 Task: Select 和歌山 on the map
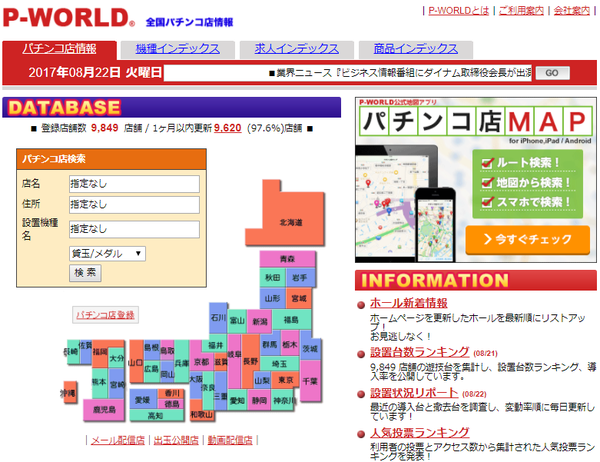(x=202, y=414)
